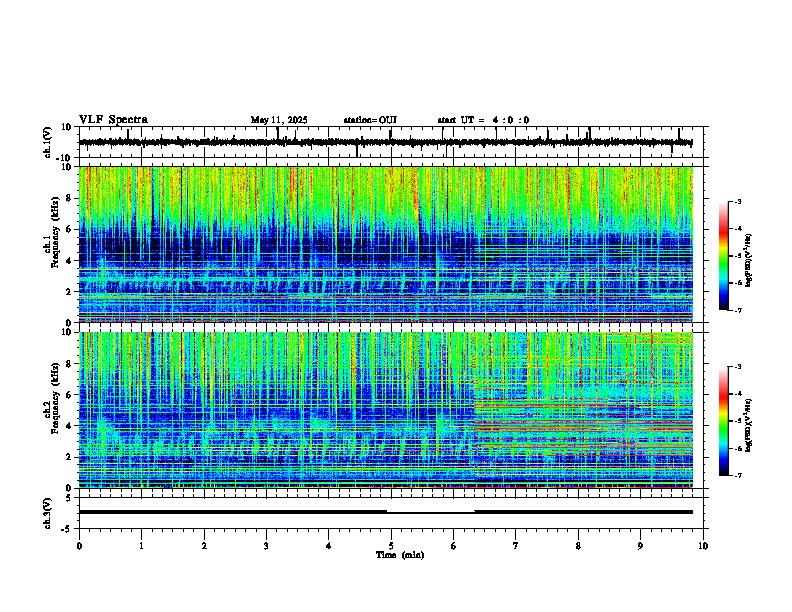Click time axis tick label '8'
The width and height of the screenshot is (792, 612).
[578, 546]
